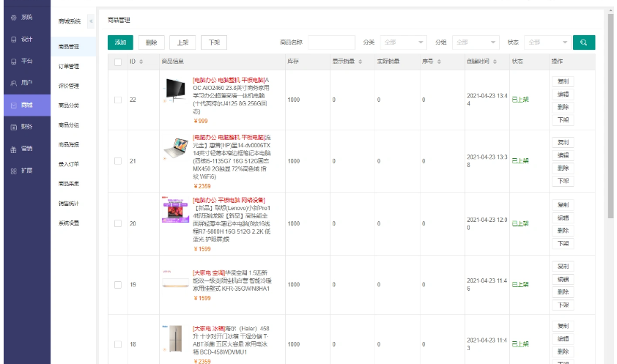Screen dimensions: 617x364
Task: Open 订单管理 in the submenu
Action: 69,67
